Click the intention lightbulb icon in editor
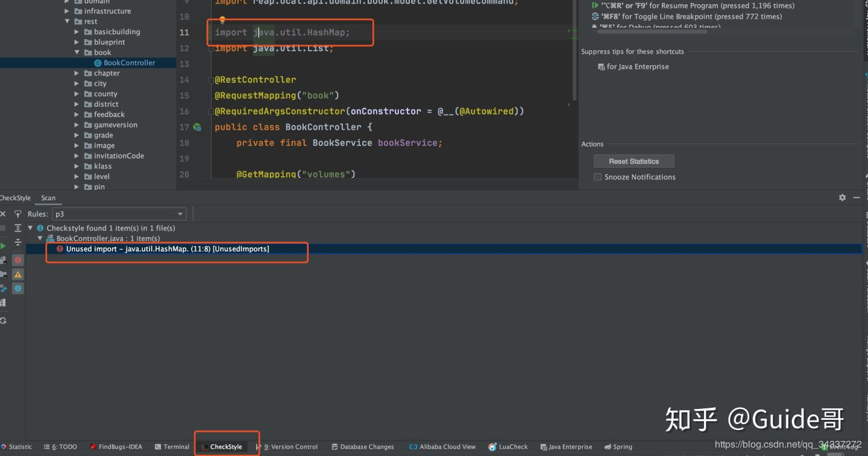The image size is (868, 456). click(222, 21)
